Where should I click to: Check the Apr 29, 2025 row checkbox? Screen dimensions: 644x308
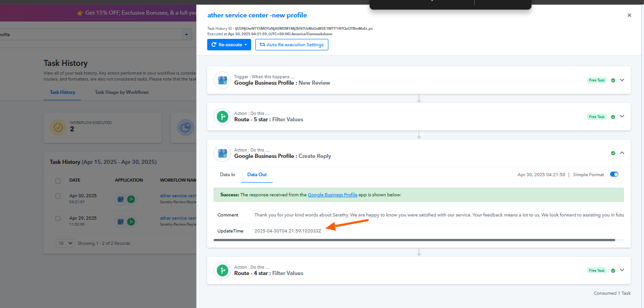coord(58,218)
